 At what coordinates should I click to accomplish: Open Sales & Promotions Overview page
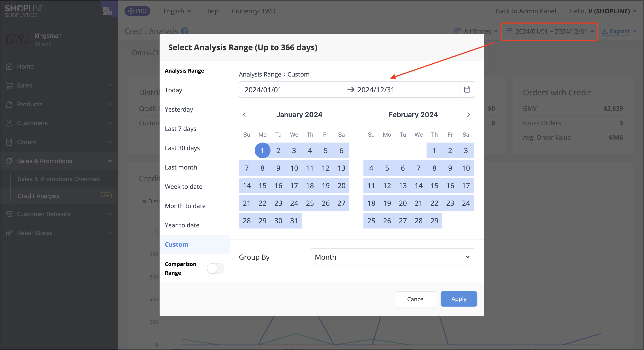[x=59, y=179]
